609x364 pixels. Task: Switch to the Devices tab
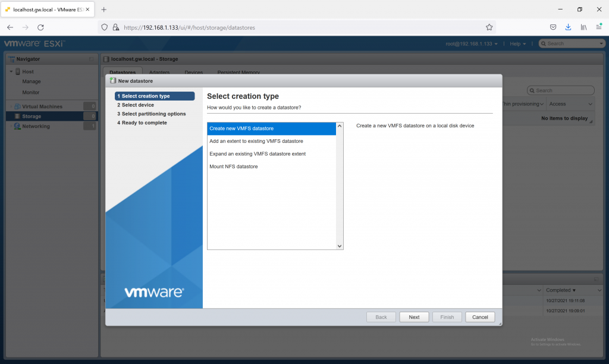coord(193,72)
